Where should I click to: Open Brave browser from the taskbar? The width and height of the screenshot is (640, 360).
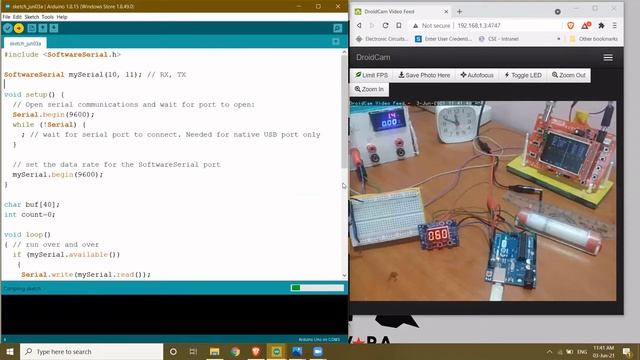click(x=256, y=351)
